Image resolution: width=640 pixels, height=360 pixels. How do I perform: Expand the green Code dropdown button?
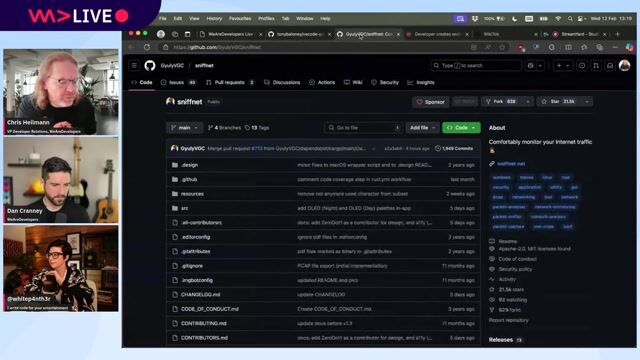461,128
